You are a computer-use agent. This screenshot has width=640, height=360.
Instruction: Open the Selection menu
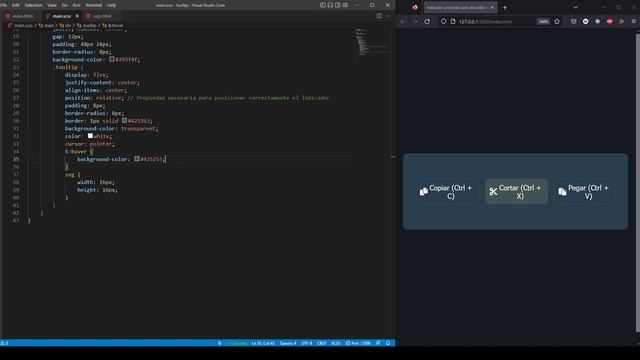pos(33,5)
